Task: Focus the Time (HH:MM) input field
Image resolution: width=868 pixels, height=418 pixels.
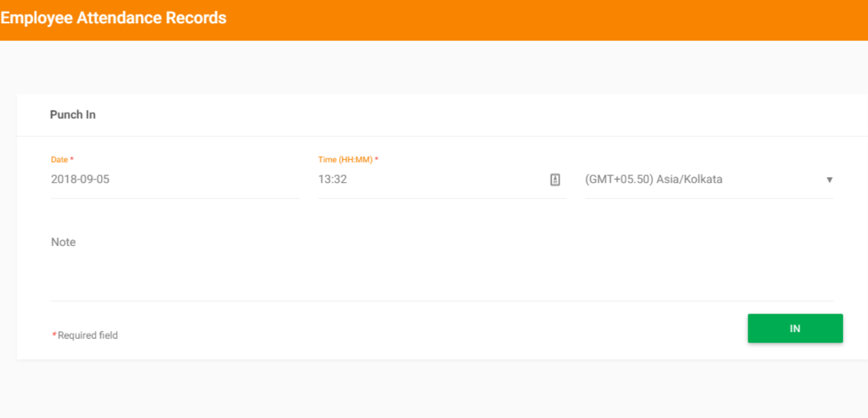Action: [x=430, y=179]
